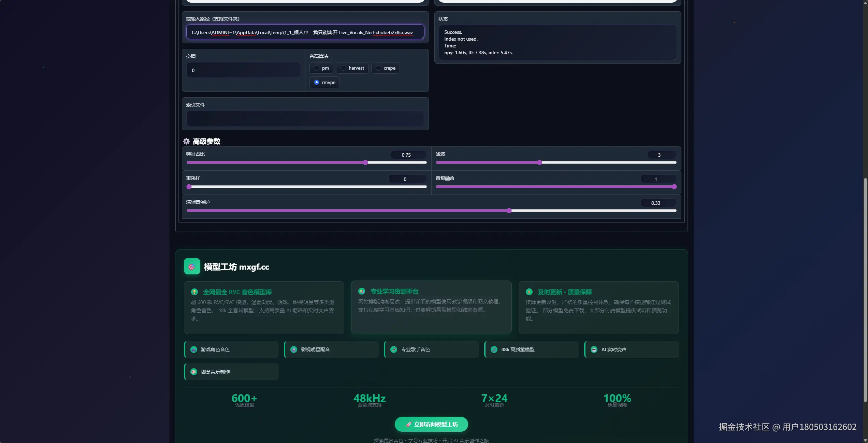868x443 pixels.
Task: Click the AI 实时变声 tag icon
Action: pyautogui.click(x=594, y=349)
